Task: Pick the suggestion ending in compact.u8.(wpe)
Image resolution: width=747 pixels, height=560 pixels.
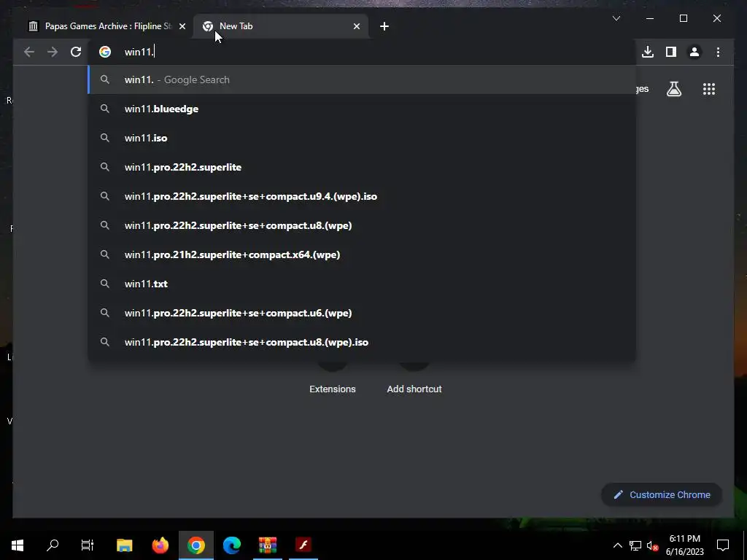Action: point(362,225)
